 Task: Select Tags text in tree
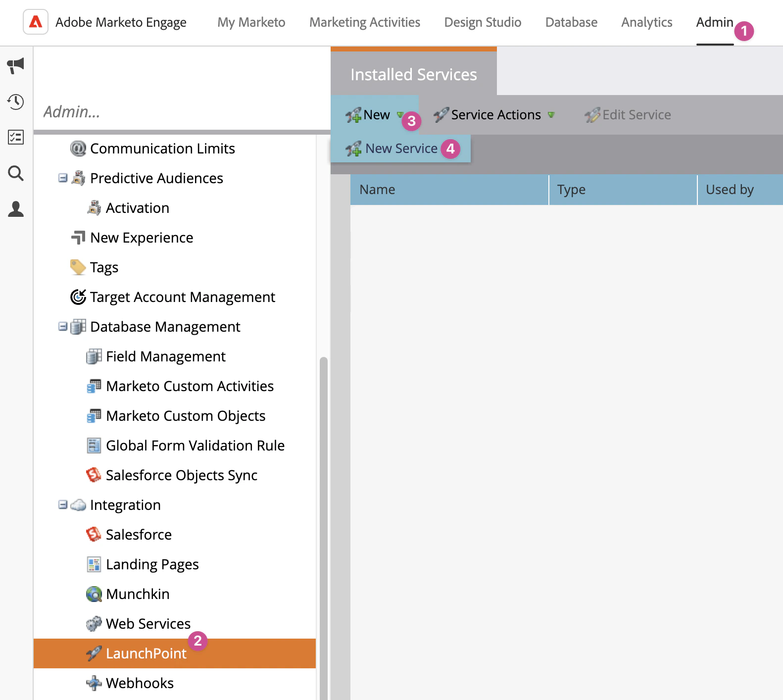coord(104,267)
